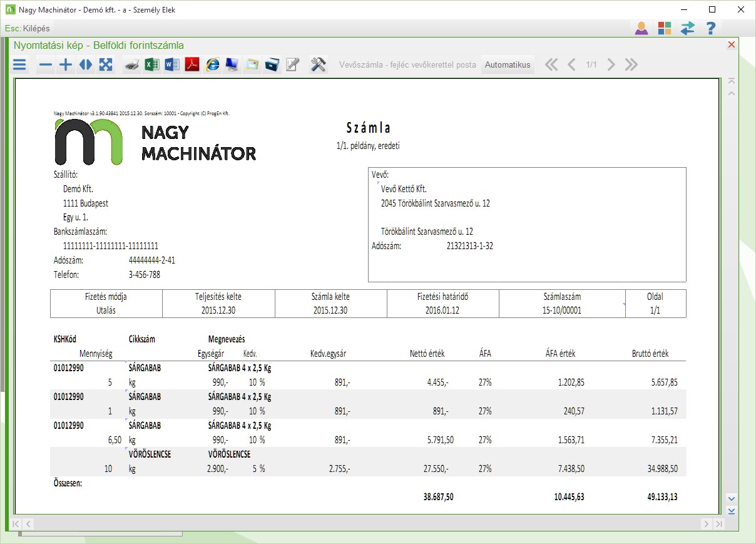
Task: Open the invoice in Internet Explorer
Action: click(212, 65)
